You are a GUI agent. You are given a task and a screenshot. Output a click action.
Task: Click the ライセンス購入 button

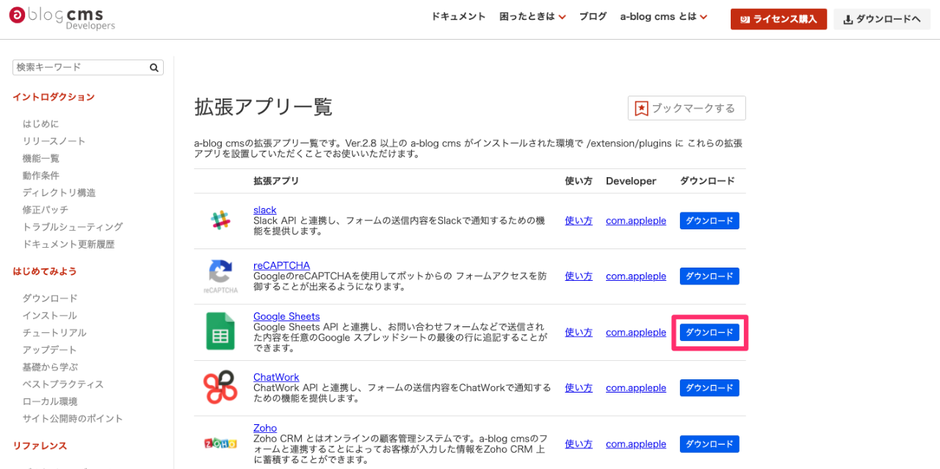pos(778,19)
